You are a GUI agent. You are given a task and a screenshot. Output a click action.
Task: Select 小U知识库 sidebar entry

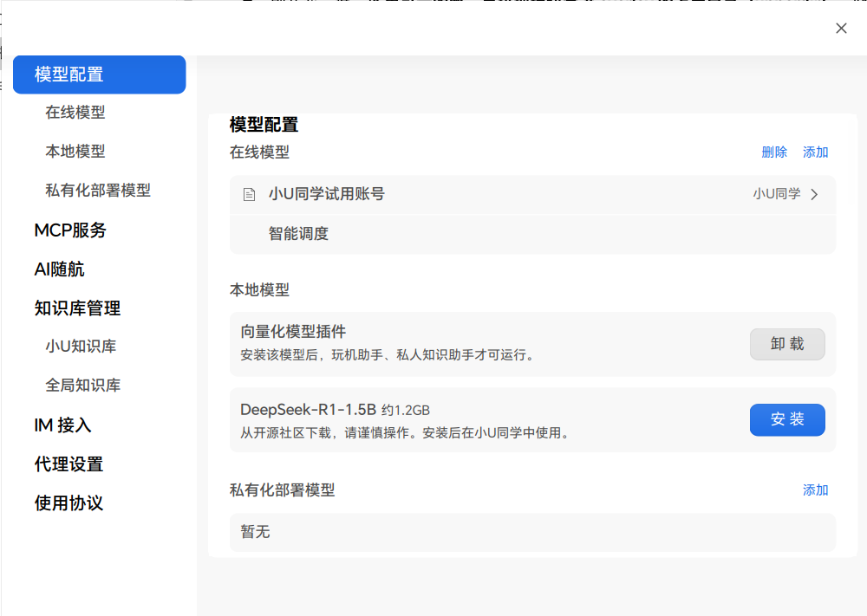81,347
